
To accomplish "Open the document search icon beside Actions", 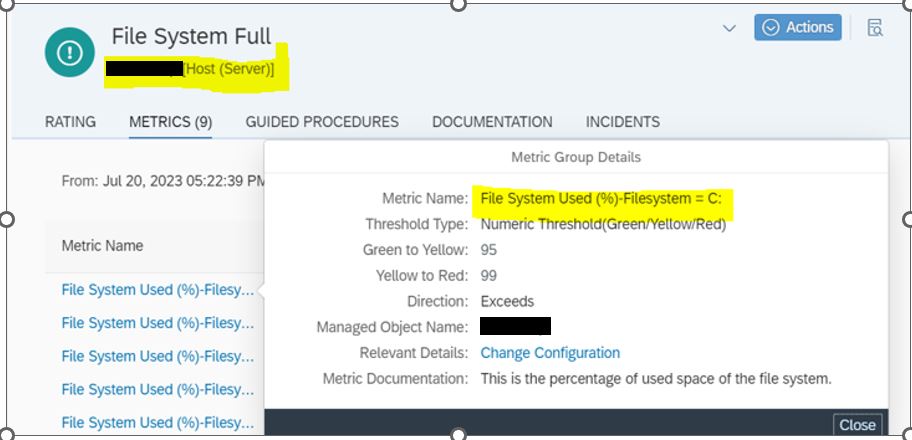I will (x=875, y=28).
